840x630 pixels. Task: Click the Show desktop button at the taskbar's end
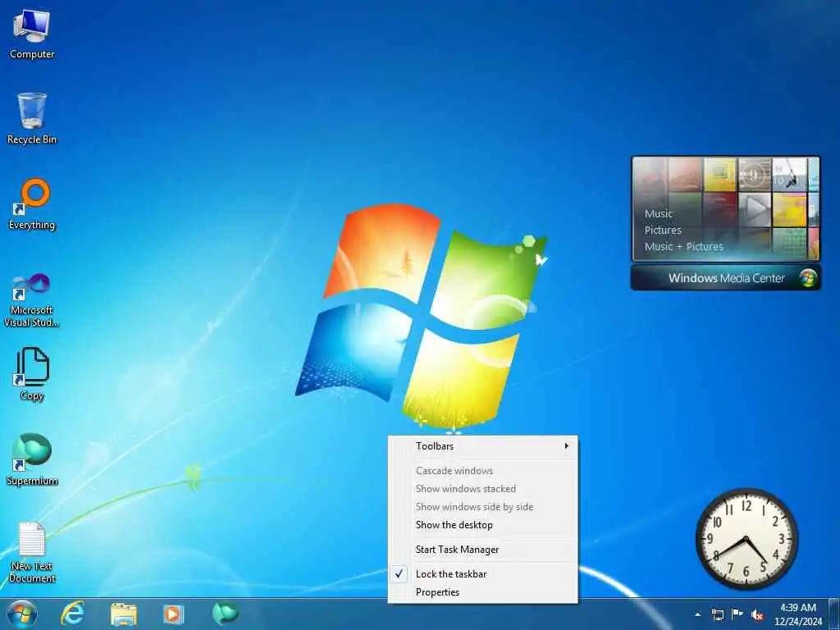834,614
